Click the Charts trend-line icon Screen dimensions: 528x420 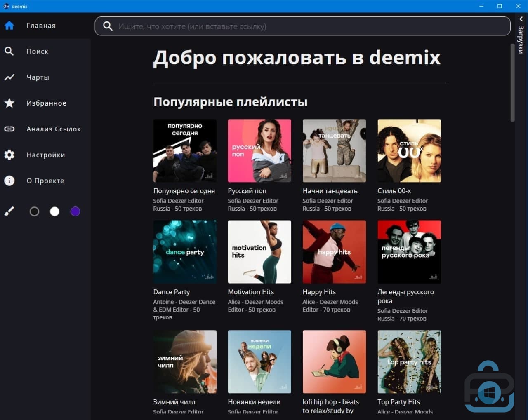click(9, 77)
